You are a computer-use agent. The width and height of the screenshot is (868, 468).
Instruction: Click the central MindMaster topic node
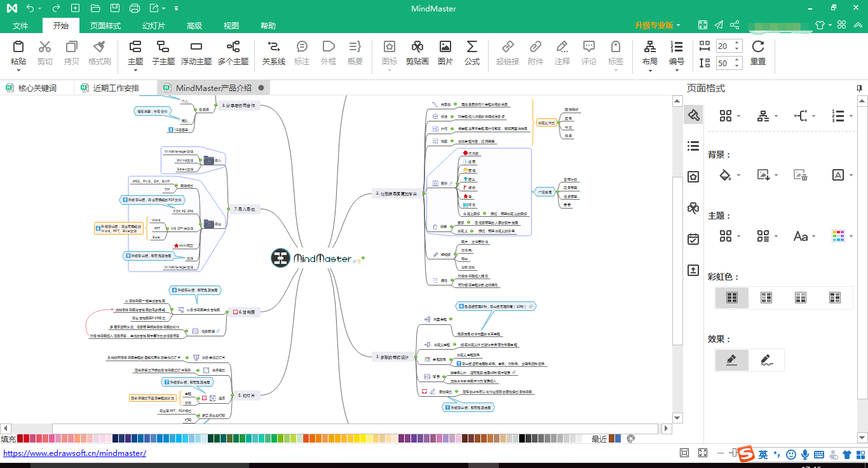[x=318, y=258]
